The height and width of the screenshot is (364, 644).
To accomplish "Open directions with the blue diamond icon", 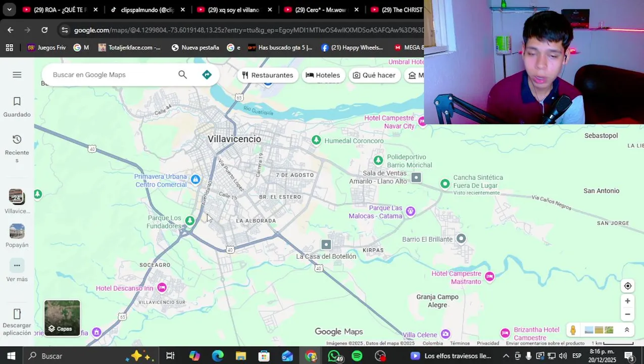I will (x=207, y=75).
